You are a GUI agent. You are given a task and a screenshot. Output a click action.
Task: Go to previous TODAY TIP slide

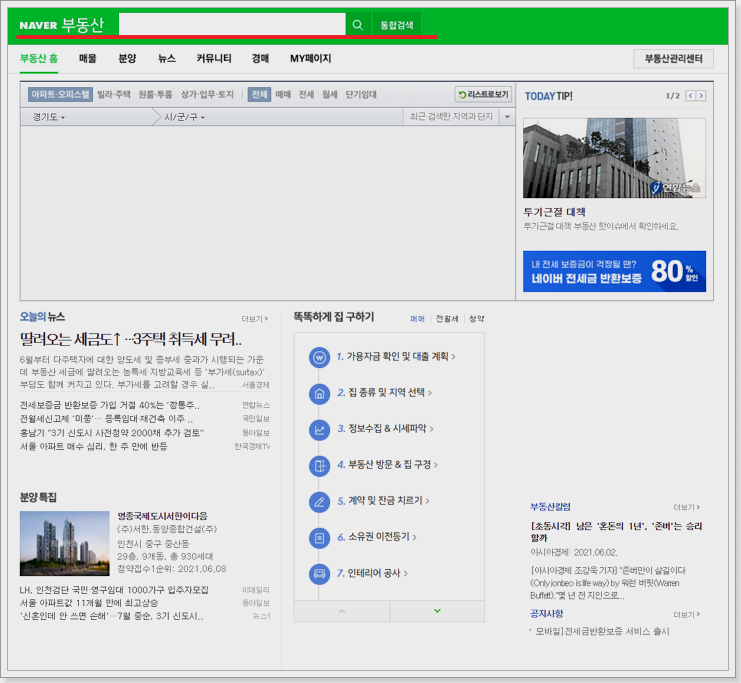690,96
